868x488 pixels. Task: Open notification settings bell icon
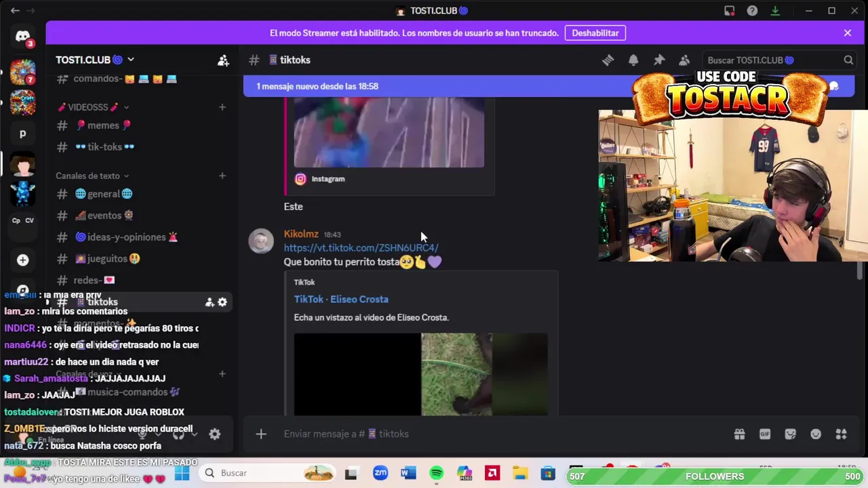633,60
